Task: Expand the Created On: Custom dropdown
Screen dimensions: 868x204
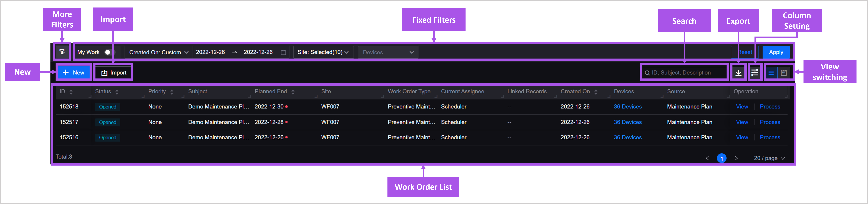Action: point(158,52)
